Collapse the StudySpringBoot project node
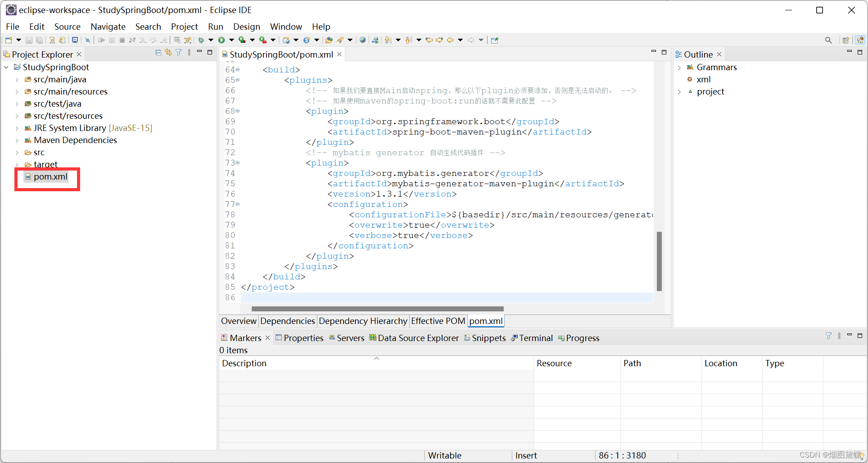 6,67
